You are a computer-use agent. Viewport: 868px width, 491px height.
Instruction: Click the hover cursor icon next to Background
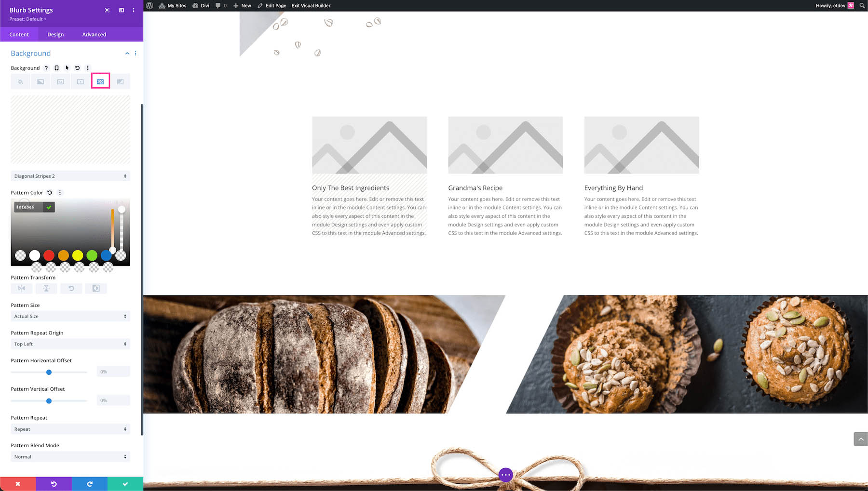[x=67, y=68]
